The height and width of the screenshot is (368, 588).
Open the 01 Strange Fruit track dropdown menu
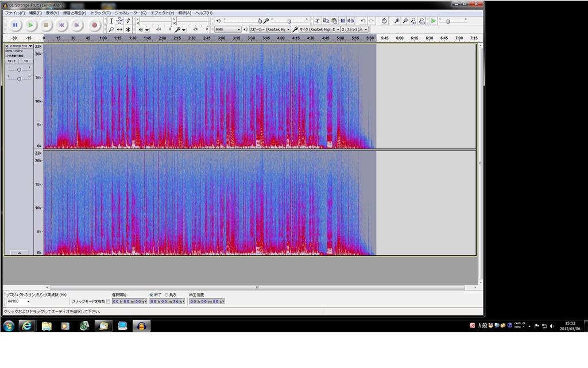pyautogui.click(x=30, y=46)
